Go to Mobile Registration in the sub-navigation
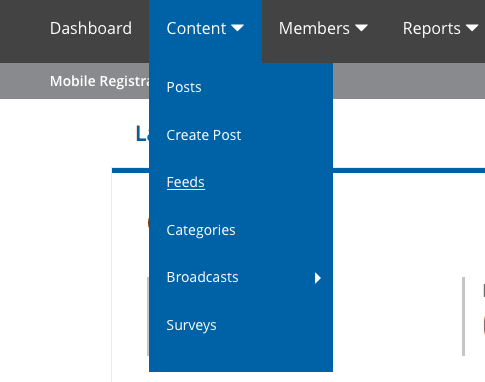This screenshot has height=382, width=485. 99,81
